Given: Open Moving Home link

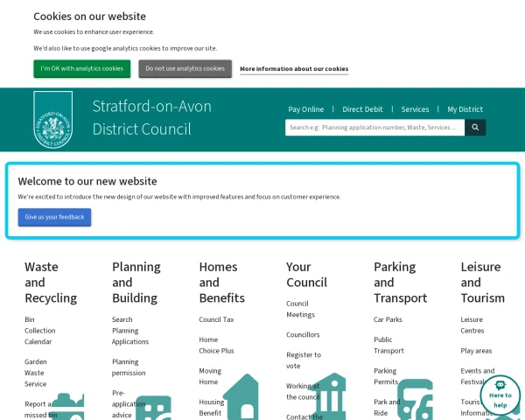Looking at the screenshot, I should [x=210, y=376].
